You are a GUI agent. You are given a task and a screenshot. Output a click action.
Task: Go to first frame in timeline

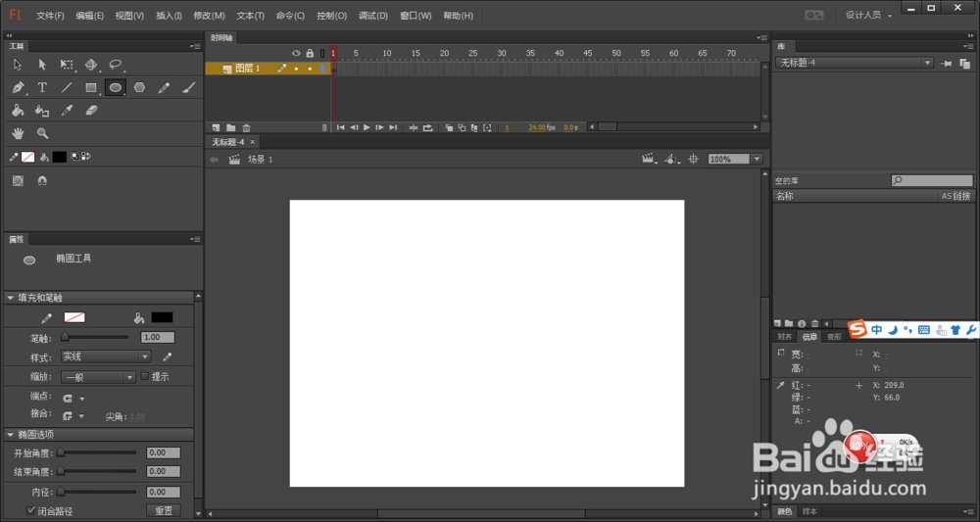[x=341, y=127]
